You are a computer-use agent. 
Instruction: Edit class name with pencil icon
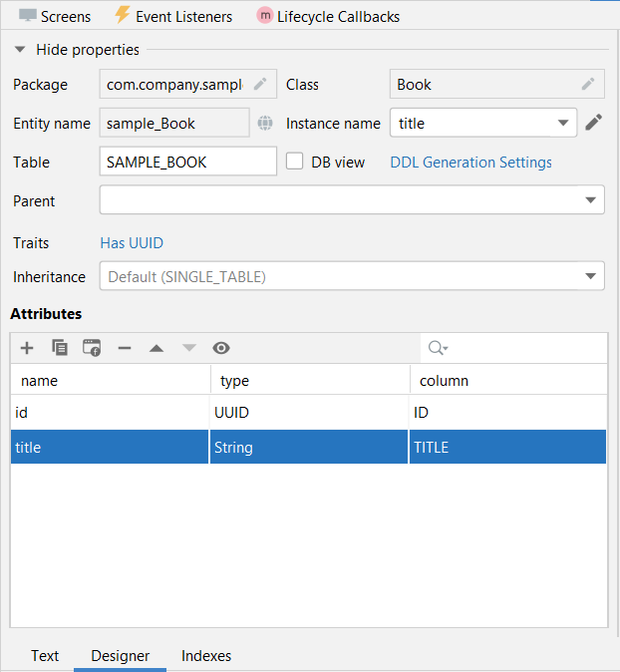point(588,84)
